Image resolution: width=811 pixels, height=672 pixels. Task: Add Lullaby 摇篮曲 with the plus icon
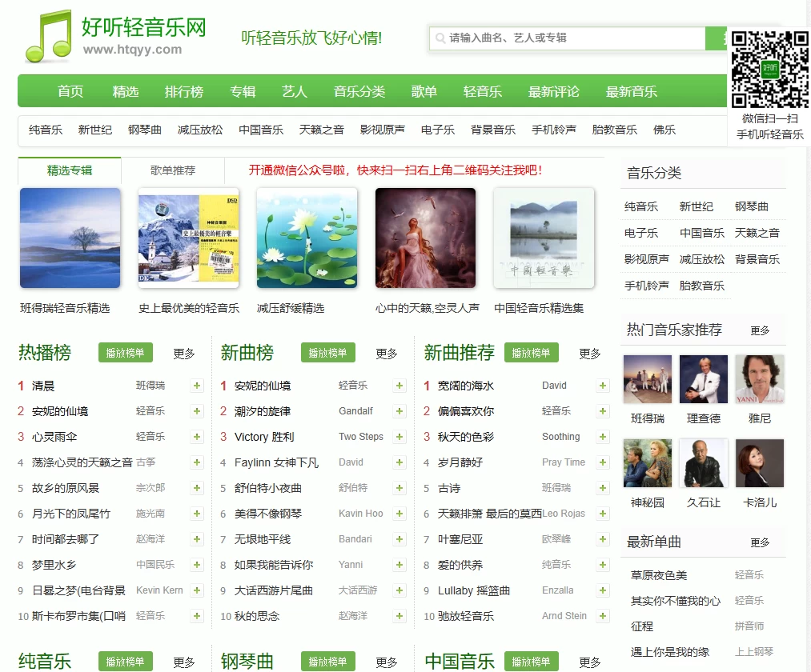pyautogui.click(x=601, y=590)
